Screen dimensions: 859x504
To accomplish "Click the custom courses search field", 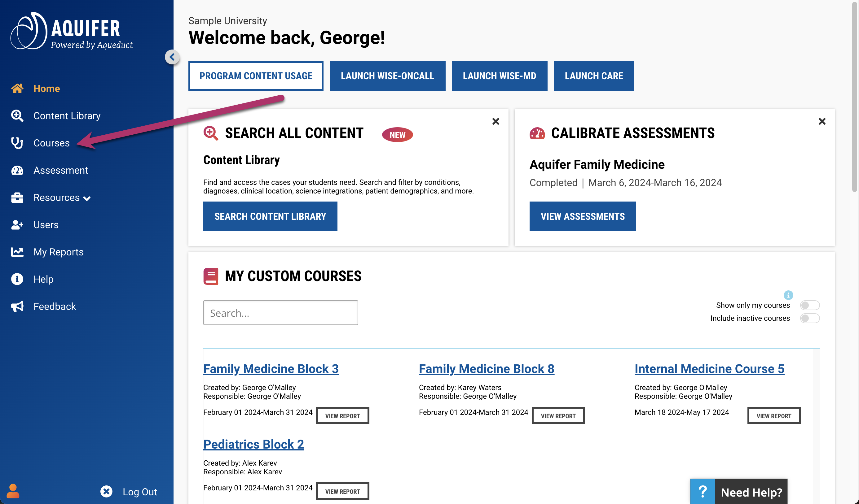I will [x=280, y=313].
